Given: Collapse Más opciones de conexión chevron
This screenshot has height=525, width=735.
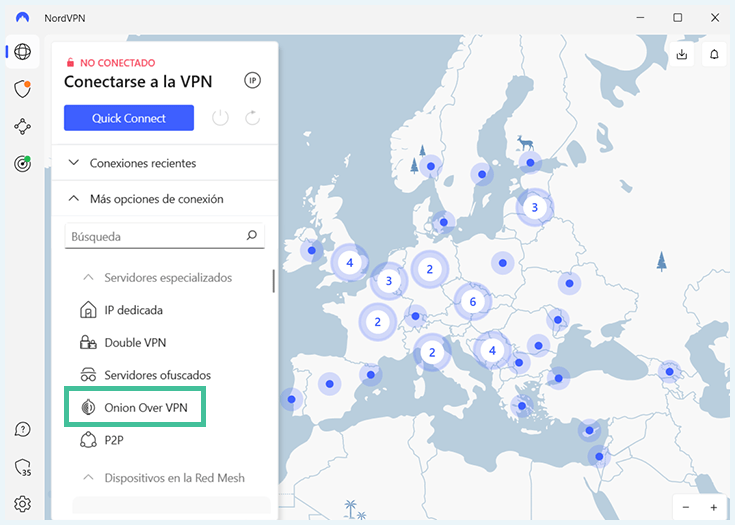Looking at the screenshot, I should pyautogui.click(x=74, y=198).
